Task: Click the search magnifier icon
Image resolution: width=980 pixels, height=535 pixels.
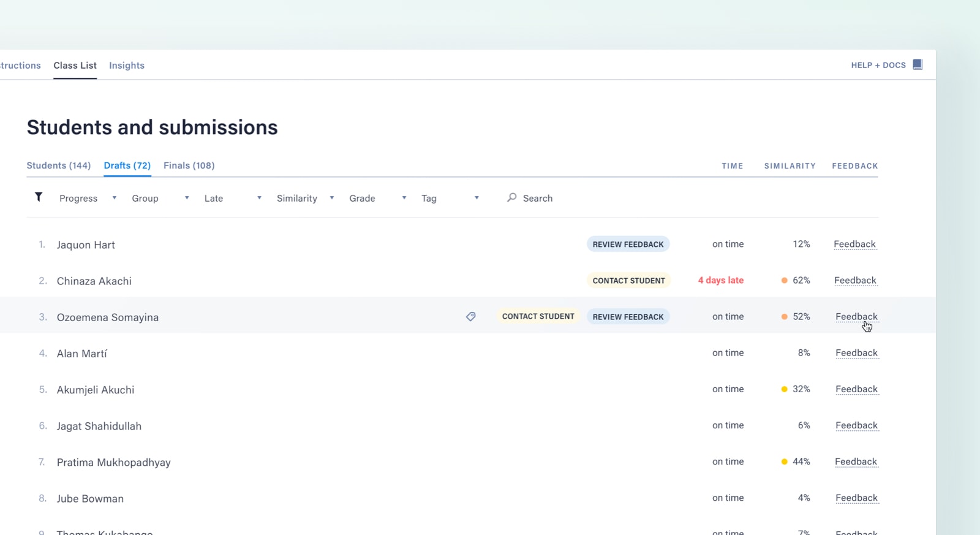Action: pos(511,197)
